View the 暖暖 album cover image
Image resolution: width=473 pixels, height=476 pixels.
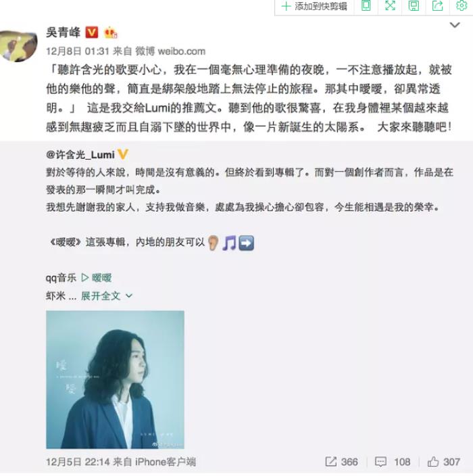coord(115,379)
